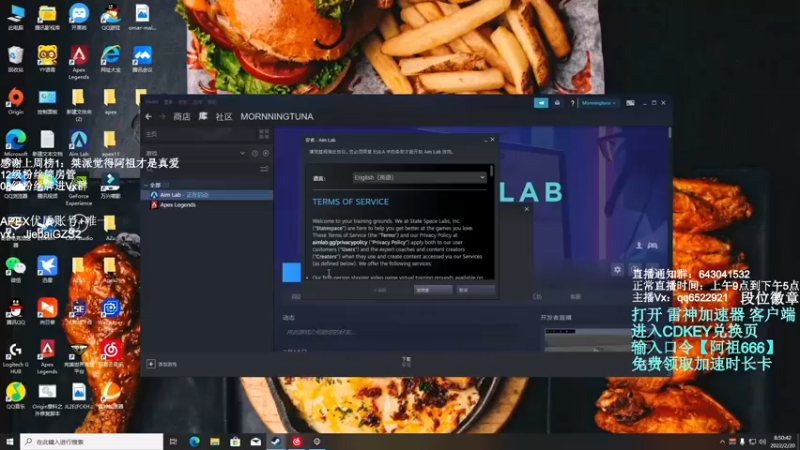The width and height of the screenshot is (800, 450).
Task: Open the 下载 downloads manager at bottom
Action: [x=406, y=362]
